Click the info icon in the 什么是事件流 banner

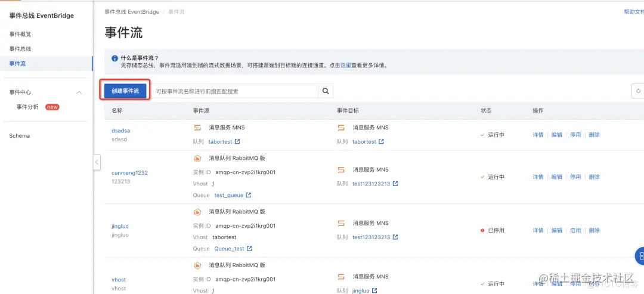click(115, 58)
